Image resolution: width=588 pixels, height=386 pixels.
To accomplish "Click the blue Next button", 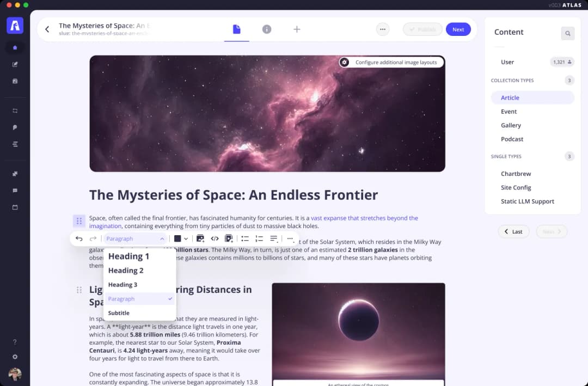I will 458,29.
